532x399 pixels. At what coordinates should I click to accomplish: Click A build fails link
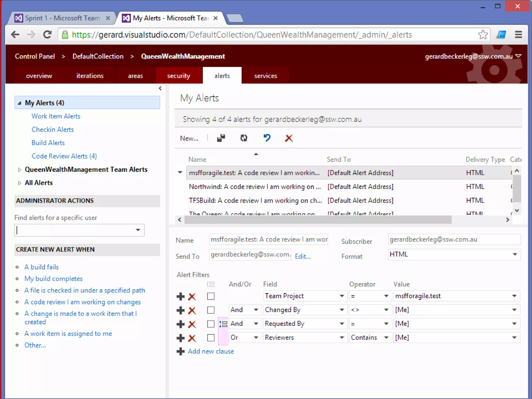[42, 267]
